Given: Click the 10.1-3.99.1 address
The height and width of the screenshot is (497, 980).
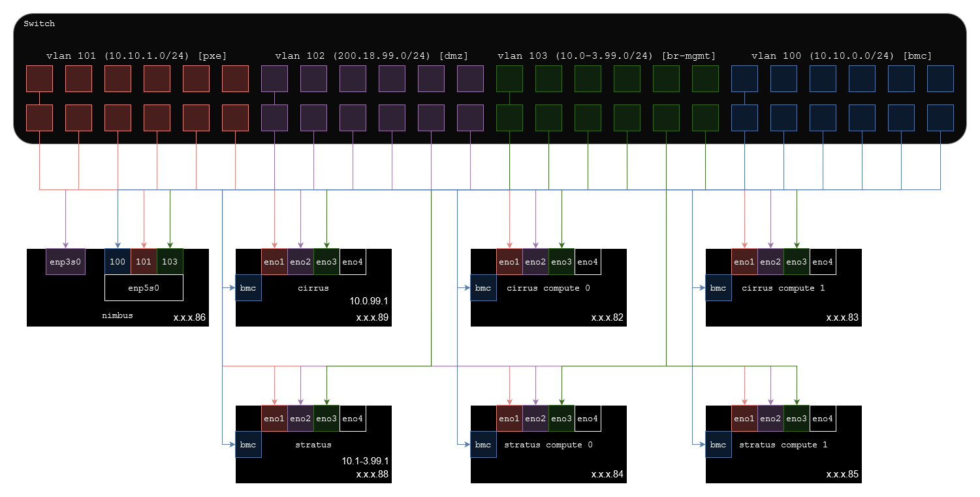Looking at the screenshot, I should point(366,461).
